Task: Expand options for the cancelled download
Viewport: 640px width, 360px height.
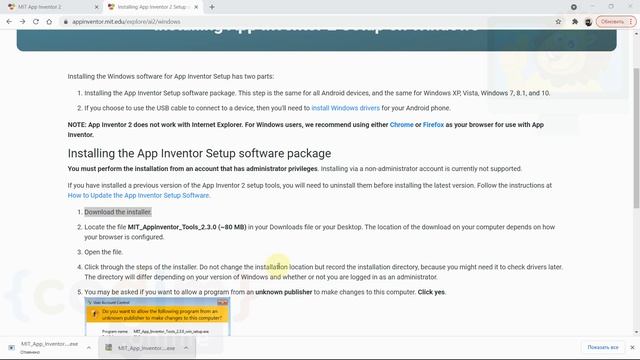Action: coord(89,348)
